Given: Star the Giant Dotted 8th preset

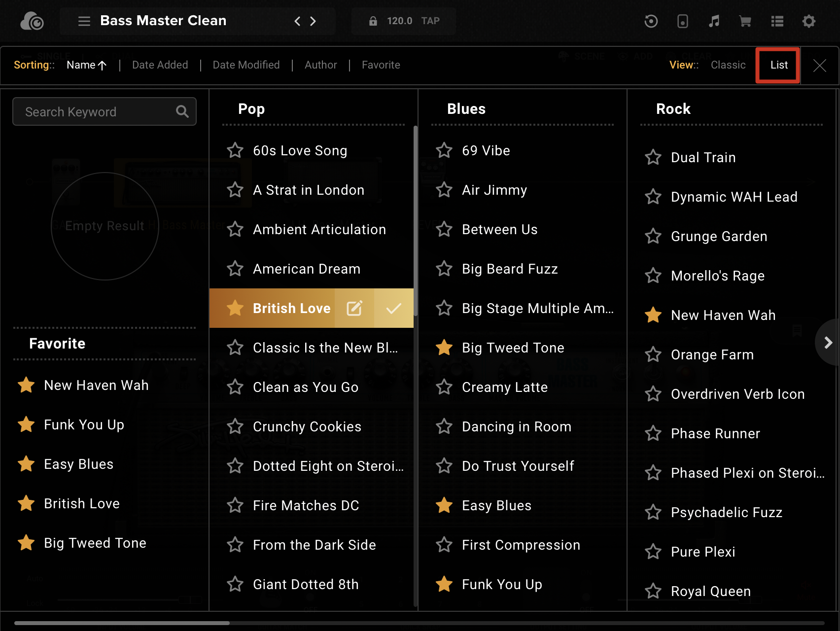Looking at the screenshot, I should pos(235,584).
